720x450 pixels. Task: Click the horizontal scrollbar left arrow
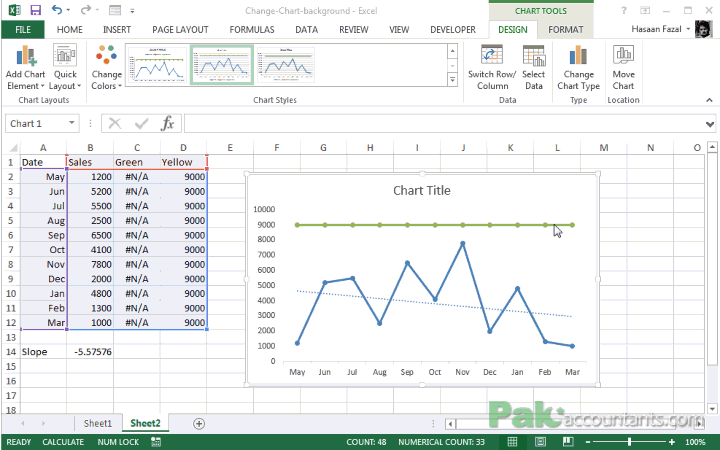tap(450, 424)
